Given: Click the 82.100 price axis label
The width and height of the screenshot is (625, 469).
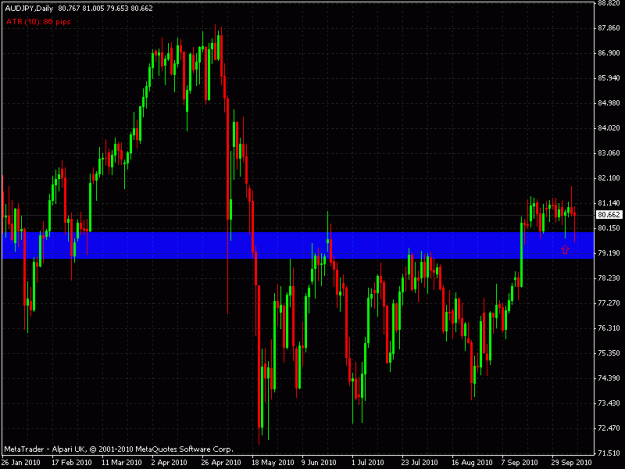Looking at the screenshot, I should point(609,178).
